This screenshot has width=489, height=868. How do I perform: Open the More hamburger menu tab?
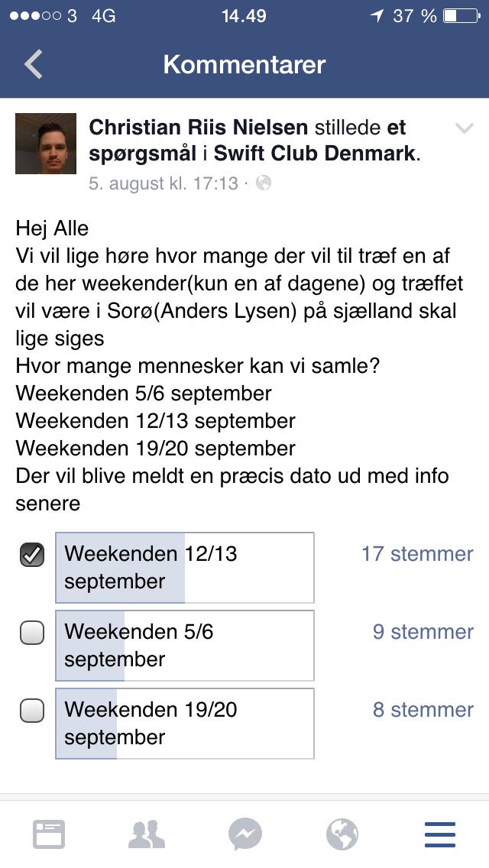(x=439, y=834)
